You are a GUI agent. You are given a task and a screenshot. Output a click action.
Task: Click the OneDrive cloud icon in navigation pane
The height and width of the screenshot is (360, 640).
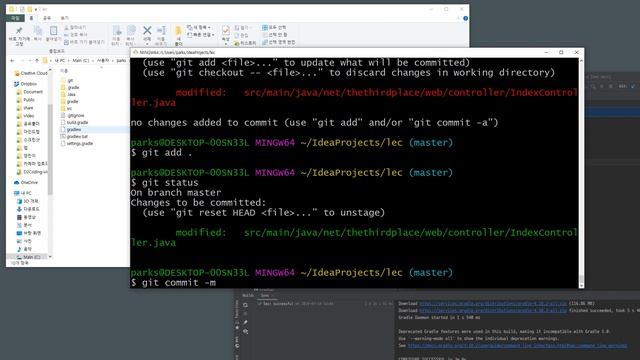tap(17, 182)
